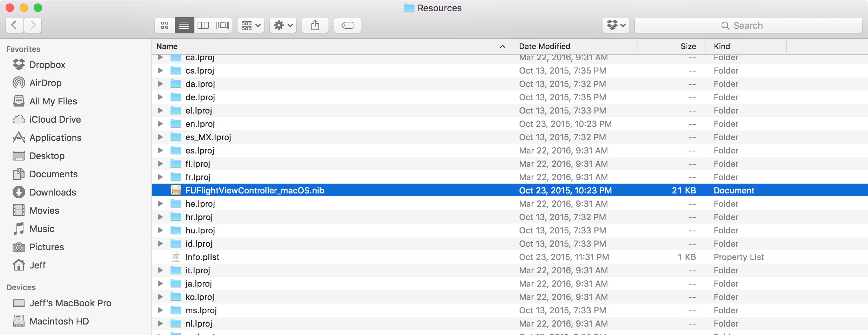This screenshot has height=335, width=868.
Task: Click the Edit Tags toolbar button
Action: pyautogui.click(x=347, y=25)
